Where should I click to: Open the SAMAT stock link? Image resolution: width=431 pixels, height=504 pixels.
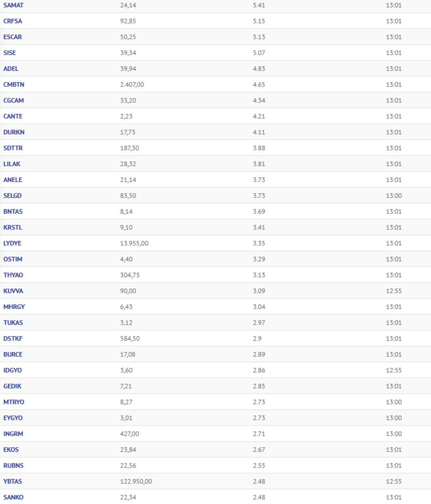[13, 5]
